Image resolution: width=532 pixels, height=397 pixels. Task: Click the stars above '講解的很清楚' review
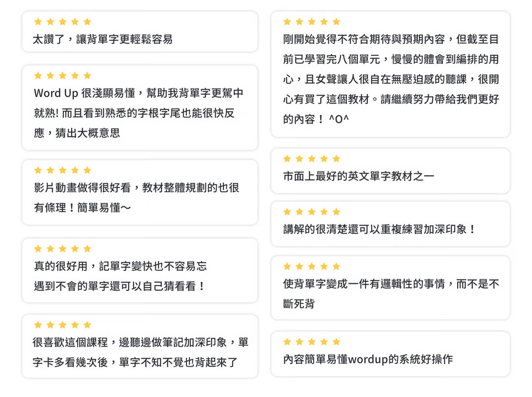click(312, 212)
